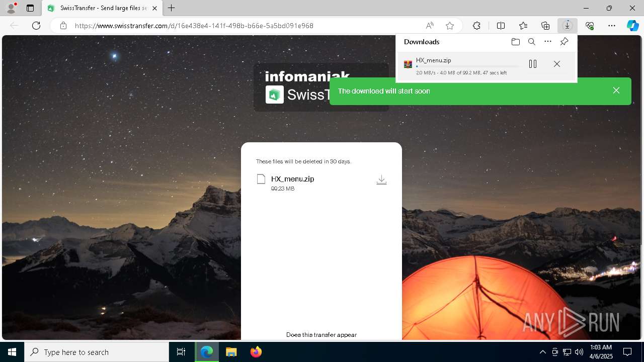Open the Favorites list icon
Screen dimensions: 644x362
523,26
